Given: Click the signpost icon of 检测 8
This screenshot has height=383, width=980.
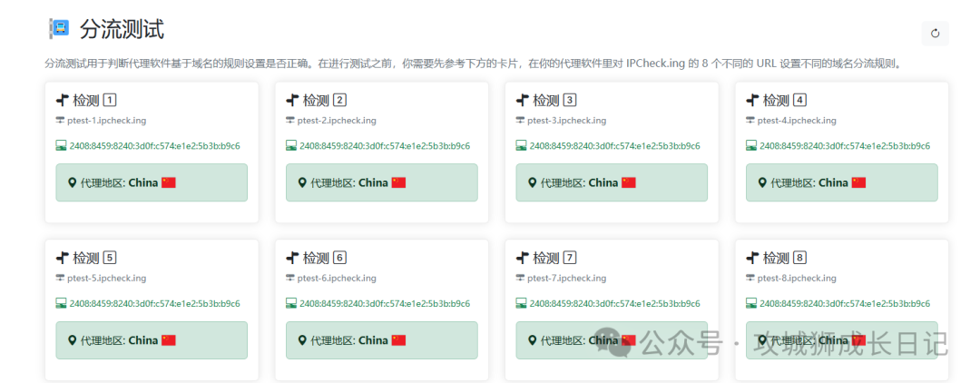Looking at the screenshot, I should (x=752, y=258).
